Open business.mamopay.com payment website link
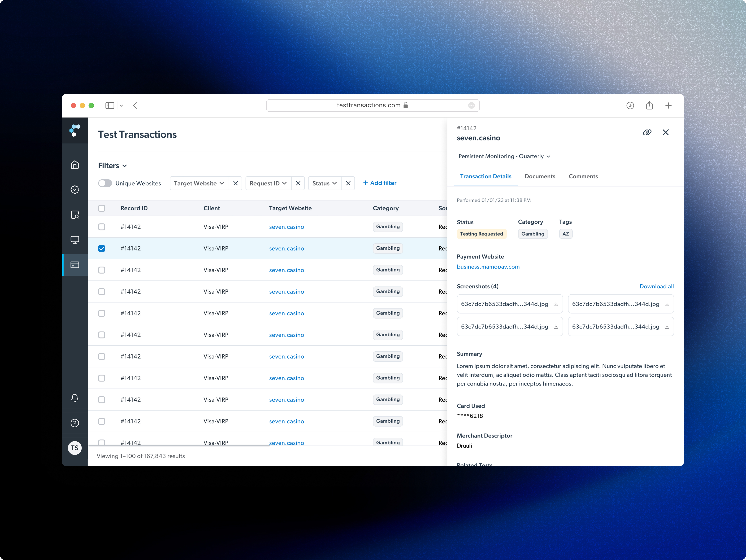Screen dimensions: 746x560 pos(488,267)
